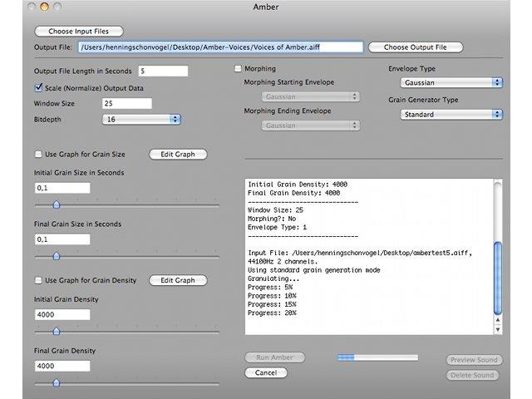The image size is (532, 399).
Task: Enable Use Graph for Grain Size
Action: click(38, 154)
